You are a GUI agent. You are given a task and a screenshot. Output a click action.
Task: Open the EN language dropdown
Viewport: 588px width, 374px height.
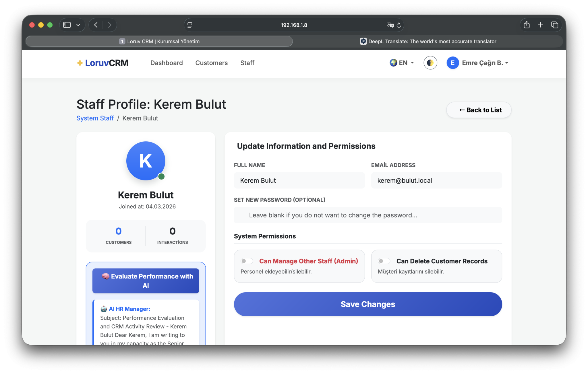click(x=402, y=63)
